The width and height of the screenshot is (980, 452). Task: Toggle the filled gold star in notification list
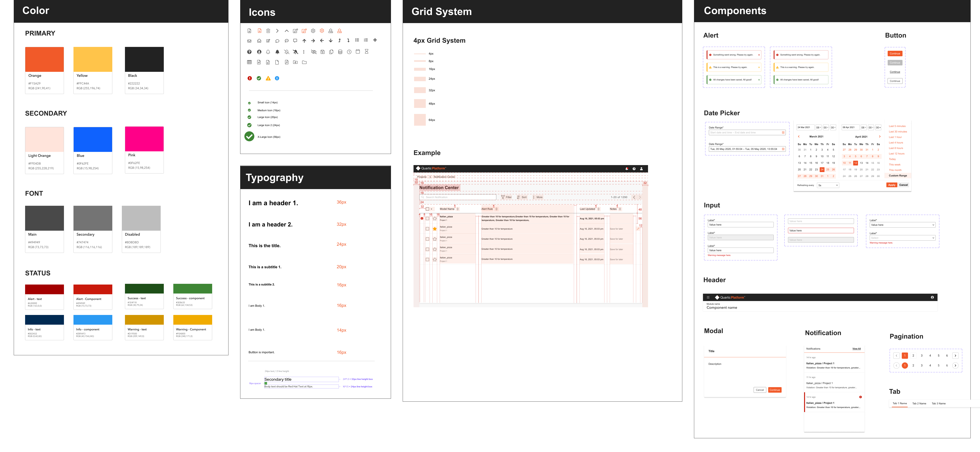tap(435, 229)
